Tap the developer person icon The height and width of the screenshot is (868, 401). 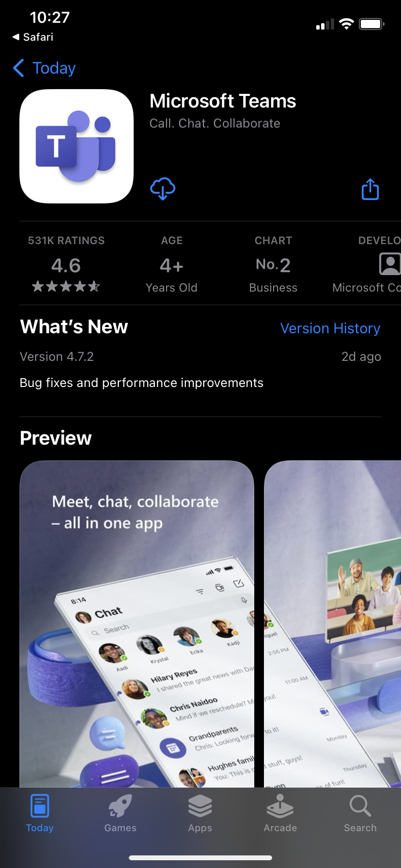[389, 264]
